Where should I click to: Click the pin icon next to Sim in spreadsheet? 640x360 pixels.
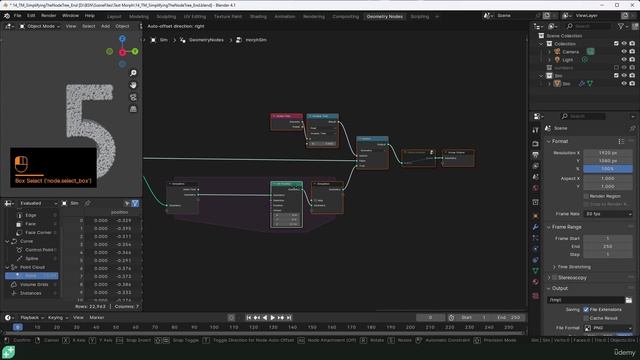(x=88, y=203)
